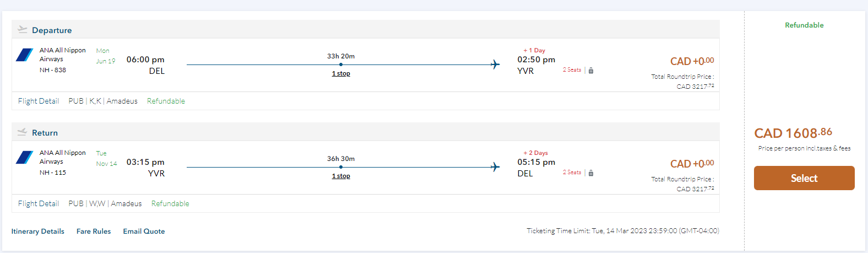Expand Flight Detail for the return flight
Image resolution: width=868 pixels, height=253 pixels.
[x=39, y=203]
